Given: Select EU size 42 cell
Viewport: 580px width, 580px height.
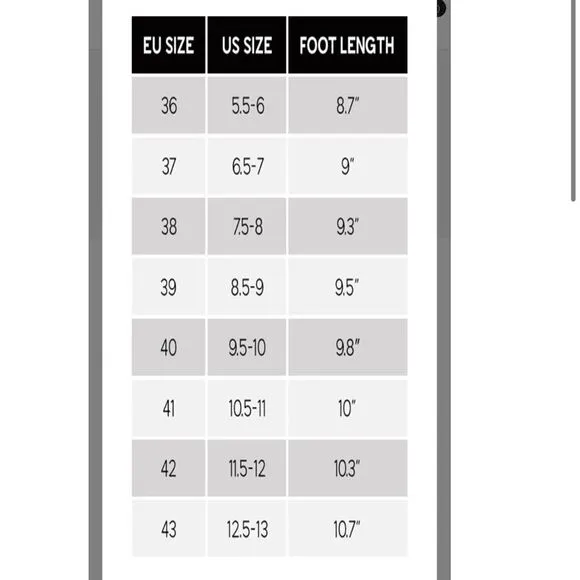Looking at the screenshot, I should 168,468.
